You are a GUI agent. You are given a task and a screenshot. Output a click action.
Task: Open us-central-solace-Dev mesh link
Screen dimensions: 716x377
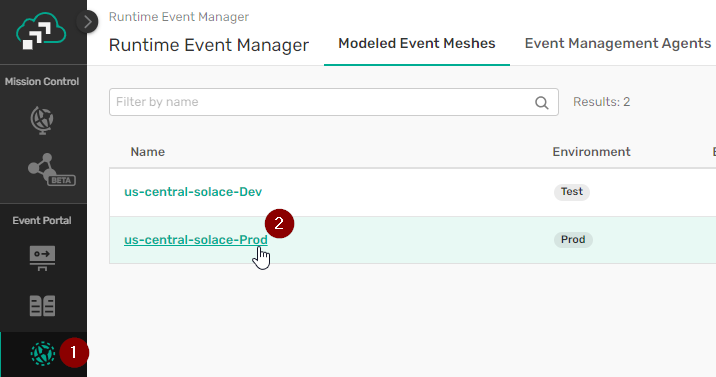(193, 192)
